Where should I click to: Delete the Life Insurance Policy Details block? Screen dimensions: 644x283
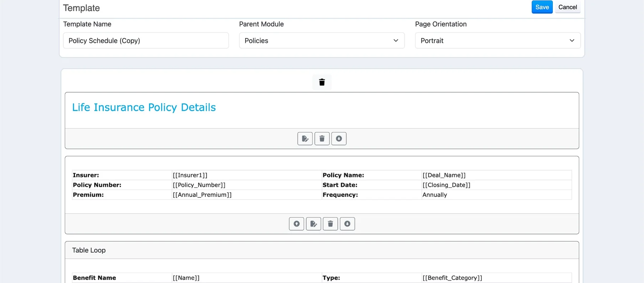click(x=322, y=138)
